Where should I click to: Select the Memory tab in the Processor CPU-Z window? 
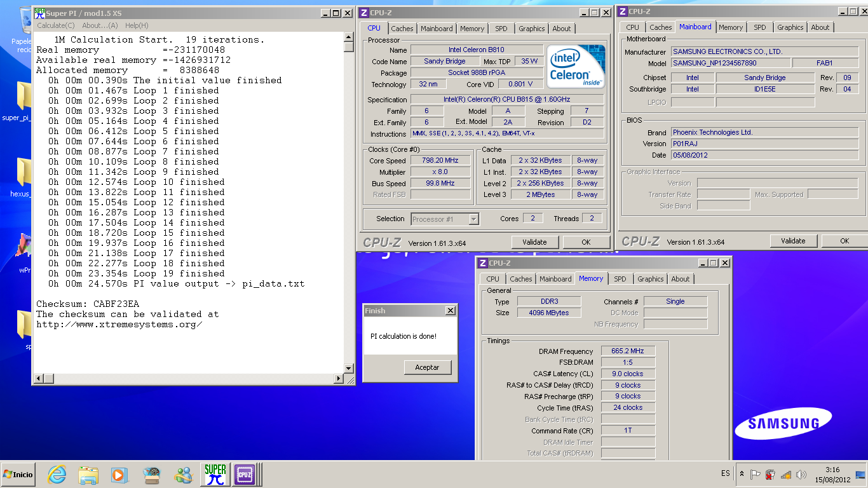[472, 29]
